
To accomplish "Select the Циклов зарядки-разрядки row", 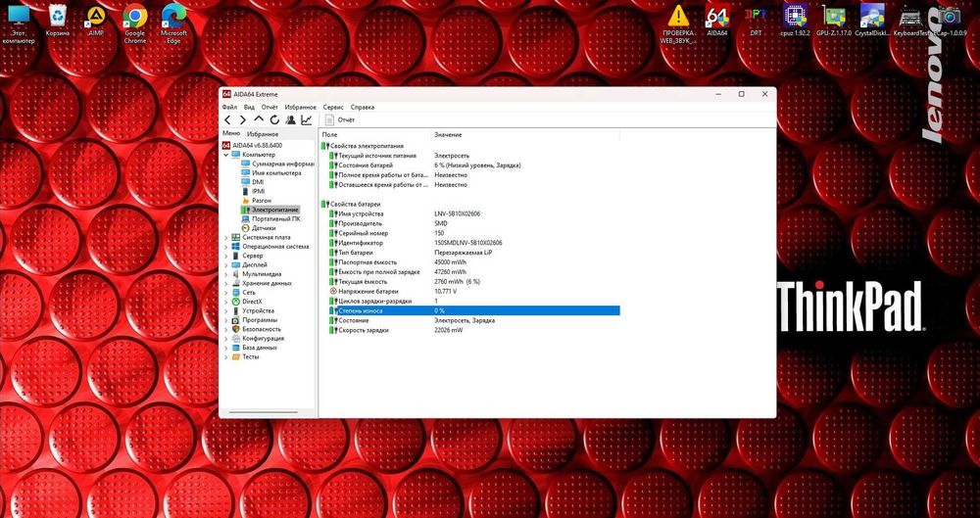I will [x=473, y=302].
